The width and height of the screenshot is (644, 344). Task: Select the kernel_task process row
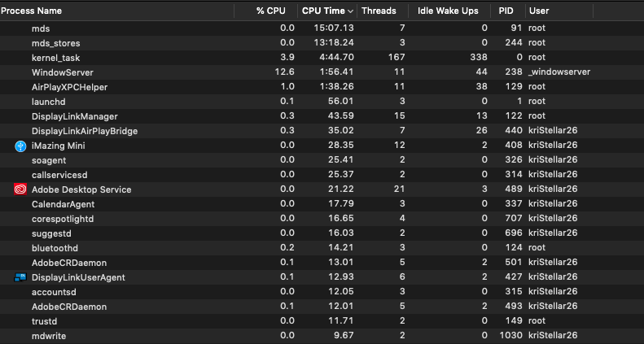point(322,58)
